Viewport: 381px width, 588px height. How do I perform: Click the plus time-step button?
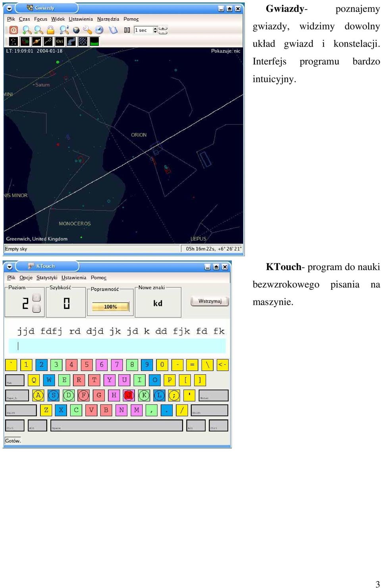point(163,28)
